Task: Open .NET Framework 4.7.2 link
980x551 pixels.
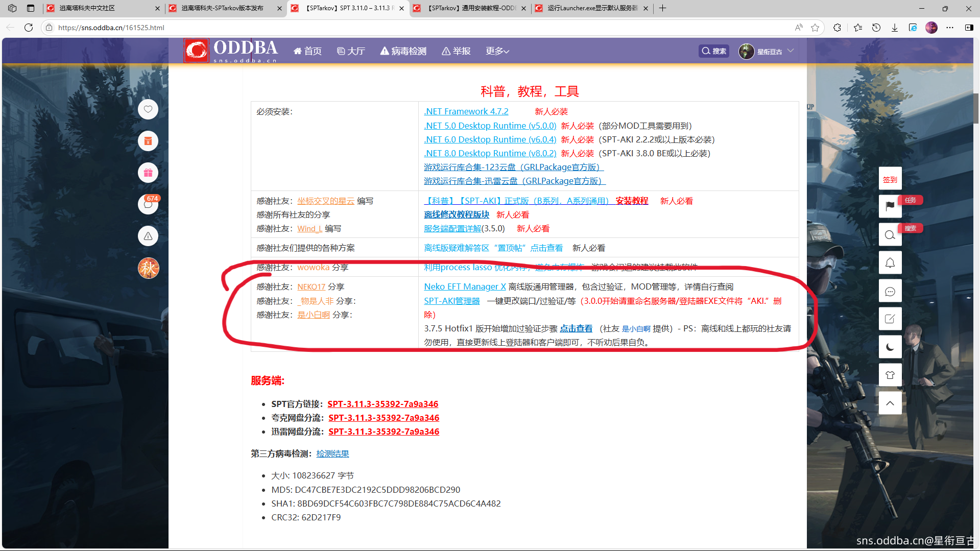Action: [x=466, y=111]
